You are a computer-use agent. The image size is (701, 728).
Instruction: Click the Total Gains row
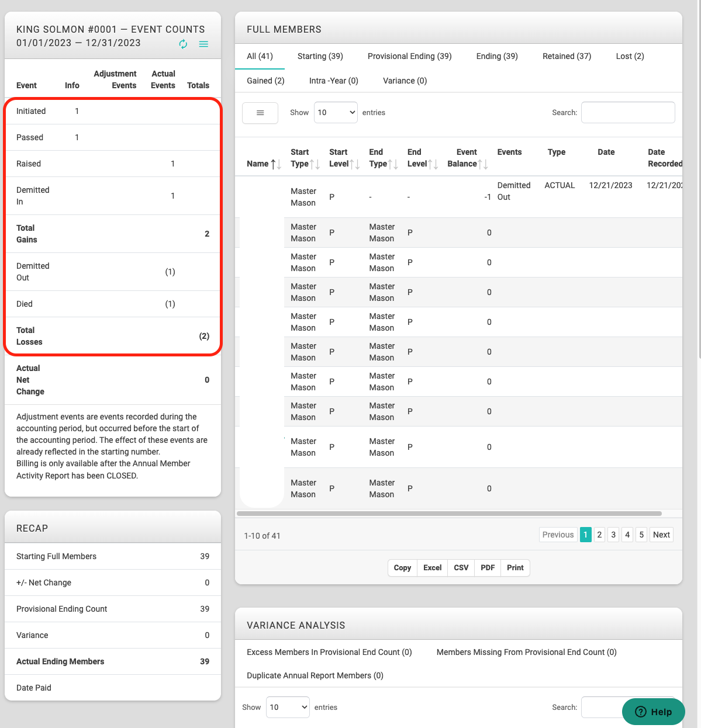(113, 234)
